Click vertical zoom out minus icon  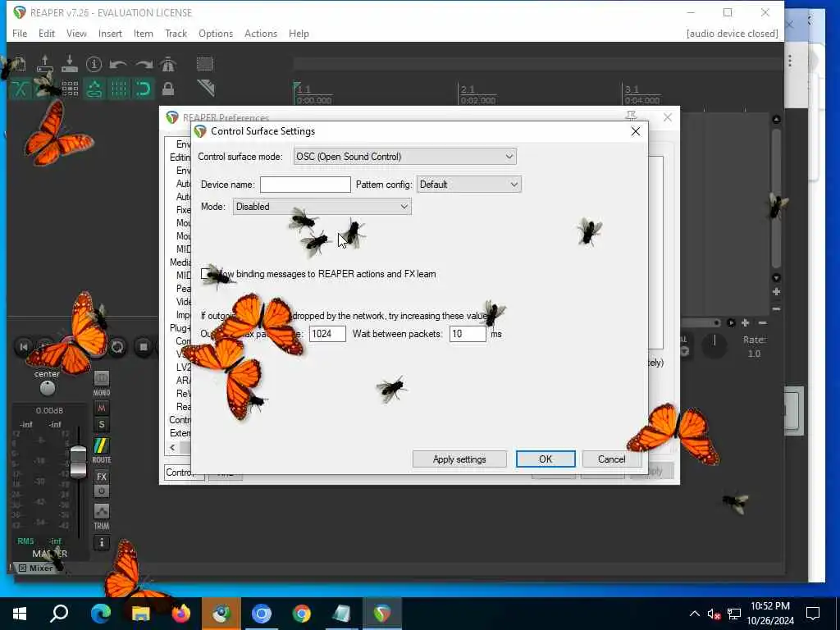(x=776, y=309)
